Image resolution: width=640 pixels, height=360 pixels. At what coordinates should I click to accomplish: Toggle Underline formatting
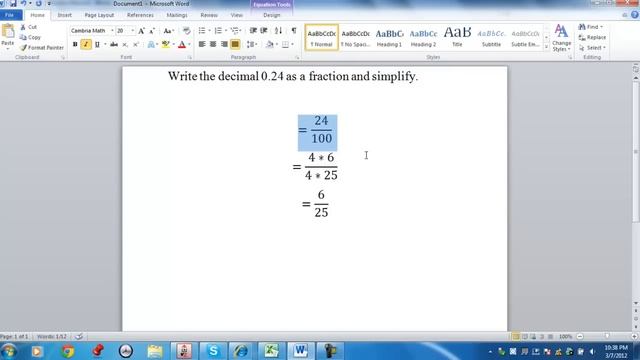(x=97, y=44)
